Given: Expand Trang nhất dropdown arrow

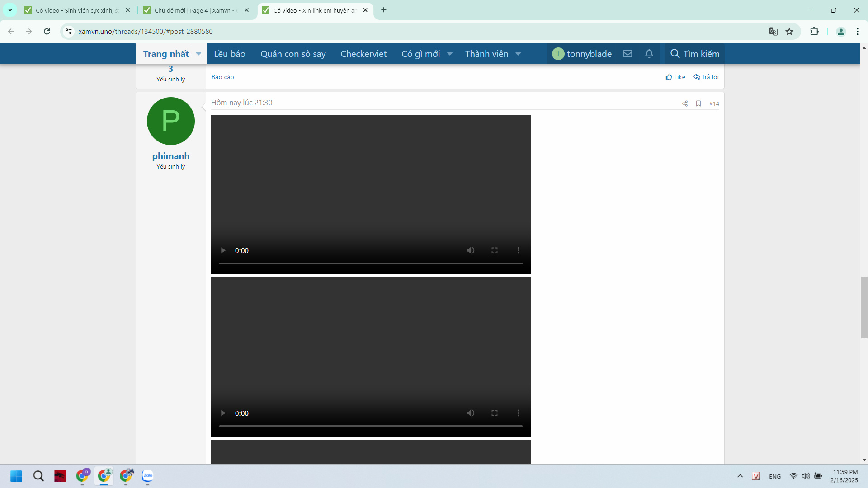Looking at the screenshot, I should (x=198, y=54).
